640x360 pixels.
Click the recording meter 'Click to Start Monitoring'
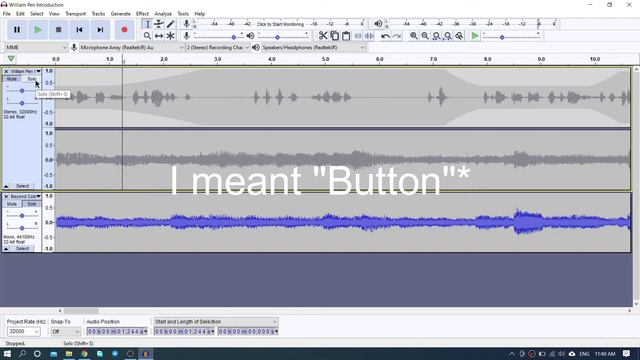click(280, 24)
